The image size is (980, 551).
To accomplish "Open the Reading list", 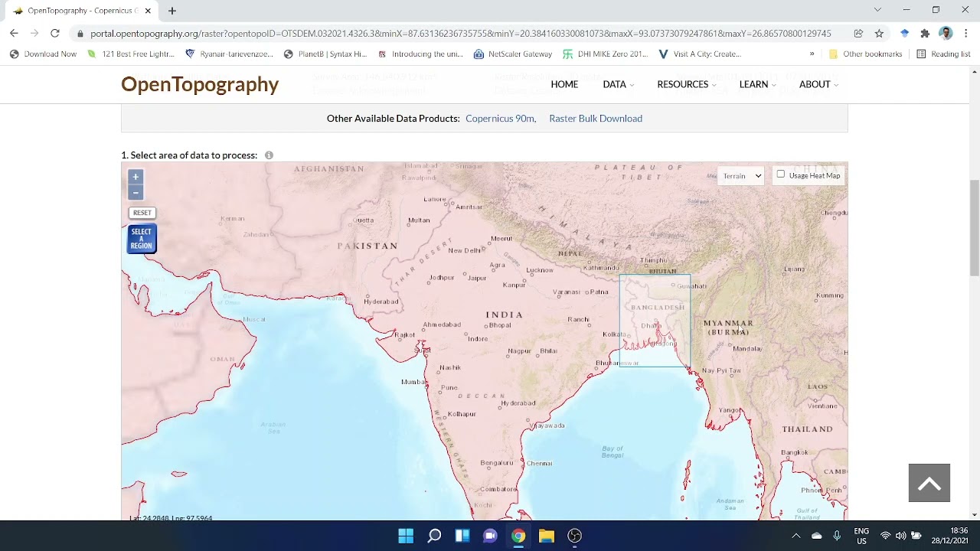I will click(943, 54).
